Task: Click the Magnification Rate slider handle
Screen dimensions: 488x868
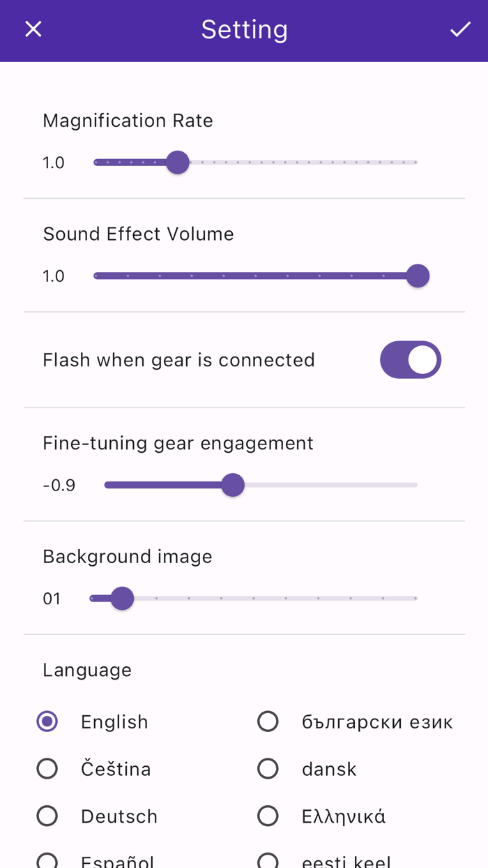Action: (178, 162)
